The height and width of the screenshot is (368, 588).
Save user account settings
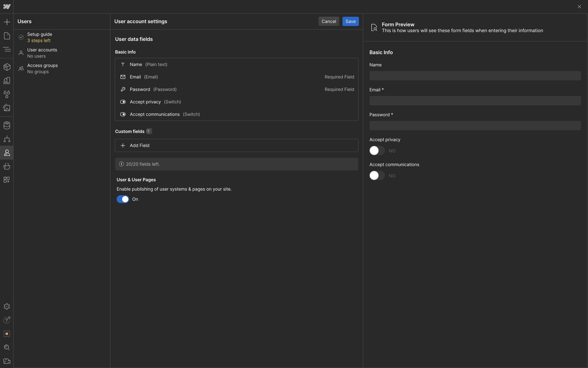click(350, 21)
